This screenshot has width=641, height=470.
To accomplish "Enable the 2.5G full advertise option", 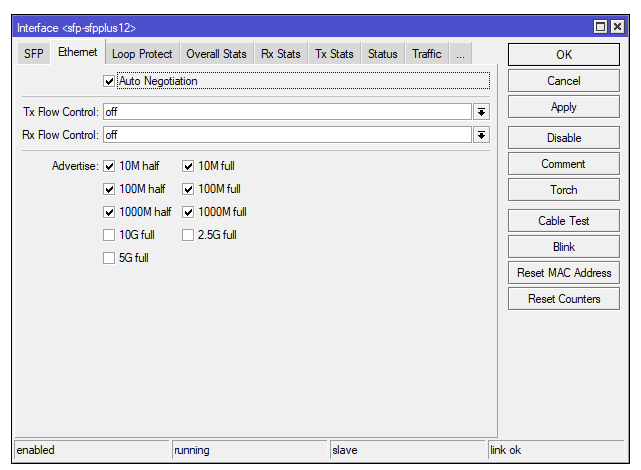I will coord(188,235).
